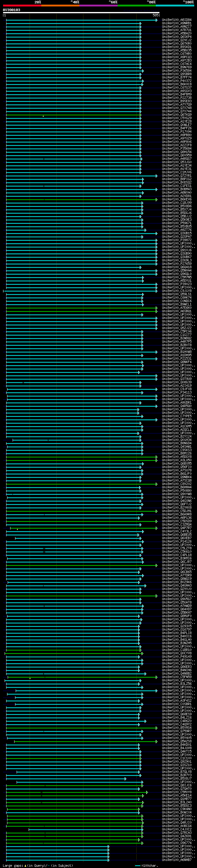Open hit UniRef100_Q6SKP4
The height and width of the screenshot is (868, 197).
pyautogui.click(x=176, y=37)
